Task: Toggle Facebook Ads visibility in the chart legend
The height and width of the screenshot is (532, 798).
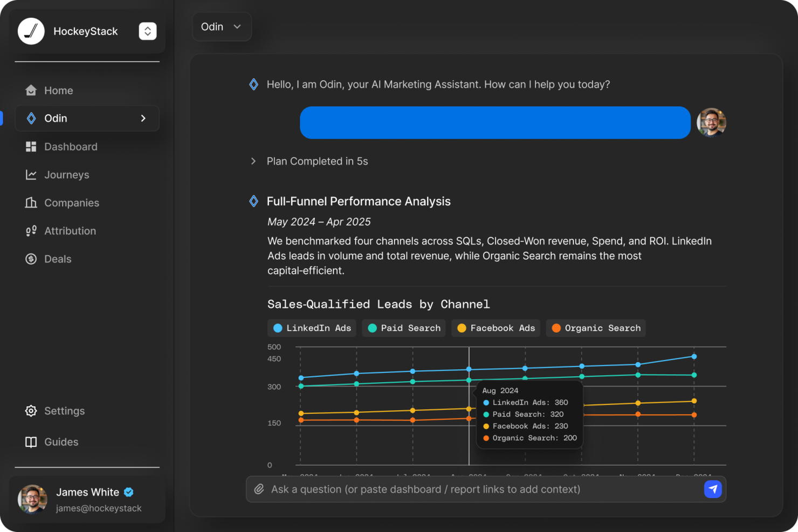Action: (495, 328)
